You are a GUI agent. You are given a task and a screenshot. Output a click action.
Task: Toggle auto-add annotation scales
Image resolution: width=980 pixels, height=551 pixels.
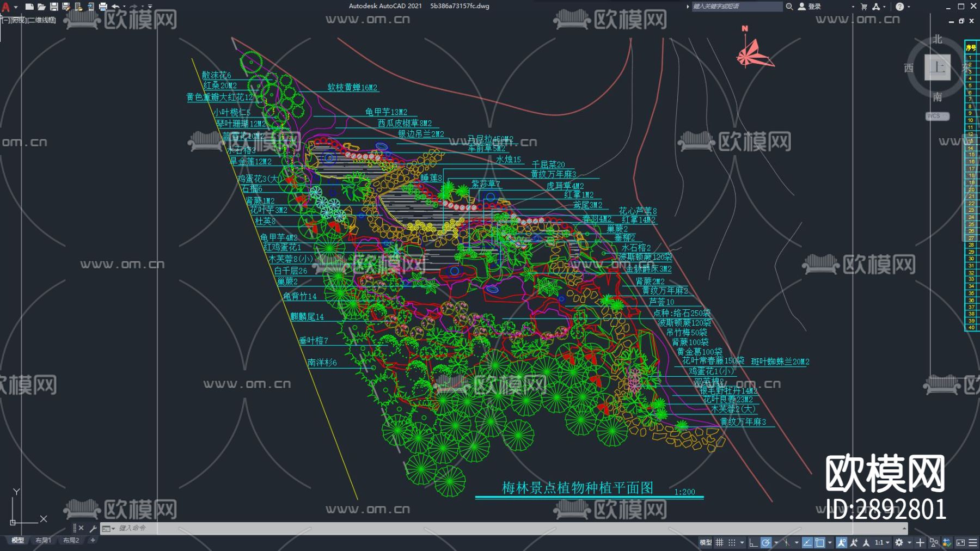pos(854,542)
